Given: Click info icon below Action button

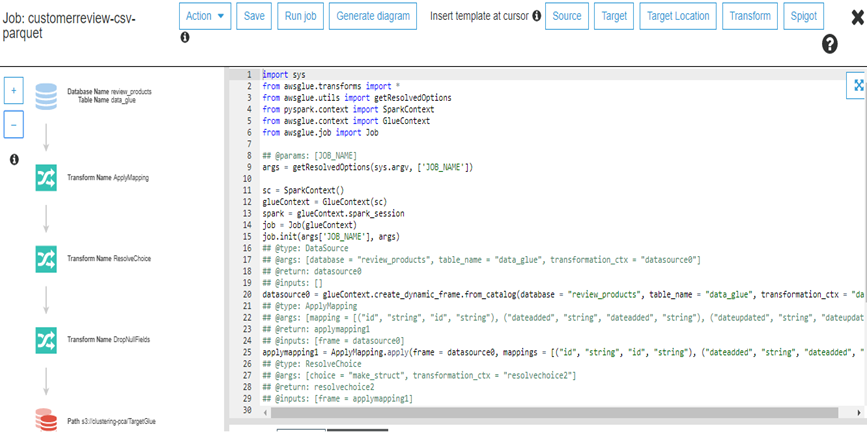Looking at the screenshot, I should pos(185,38).
